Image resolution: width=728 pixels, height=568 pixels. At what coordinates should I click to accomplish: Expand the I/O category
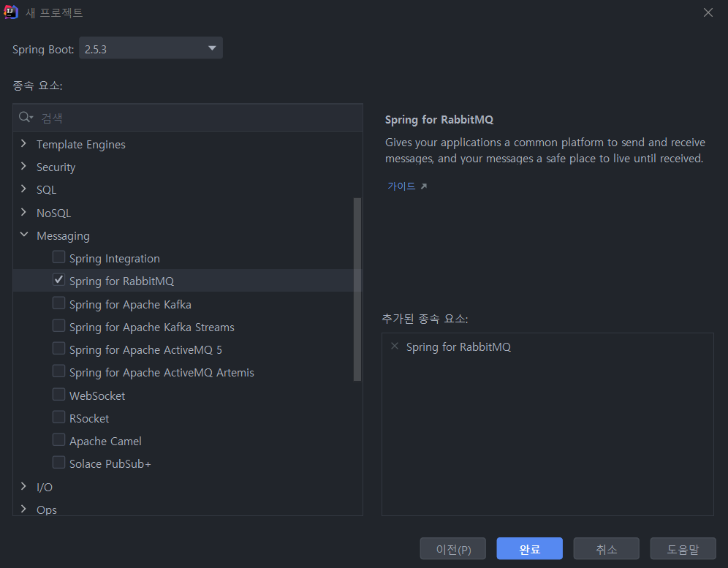23,486
